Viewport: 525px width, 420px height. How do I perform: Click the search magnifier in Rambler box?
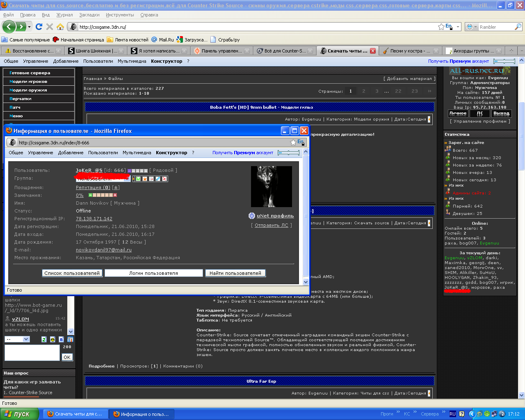tap(518, 27)
